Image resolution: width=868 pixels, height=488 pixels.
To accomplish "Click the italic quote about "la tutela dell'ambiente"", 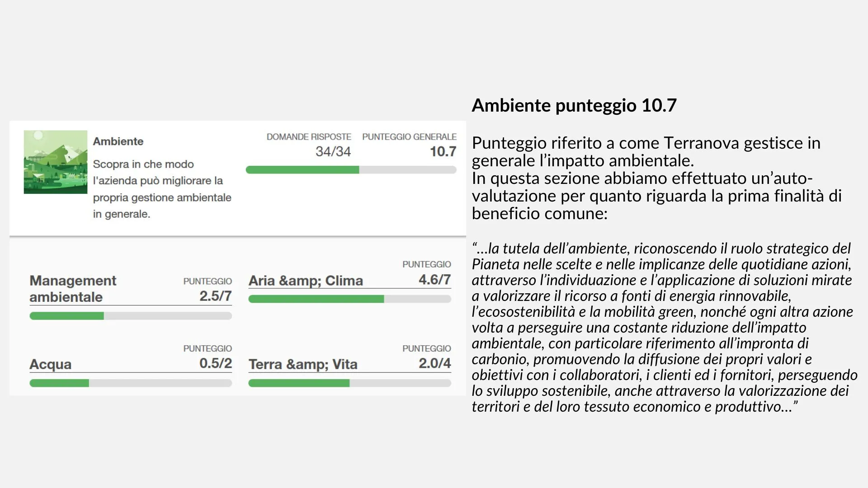I will tap(664, 327).
